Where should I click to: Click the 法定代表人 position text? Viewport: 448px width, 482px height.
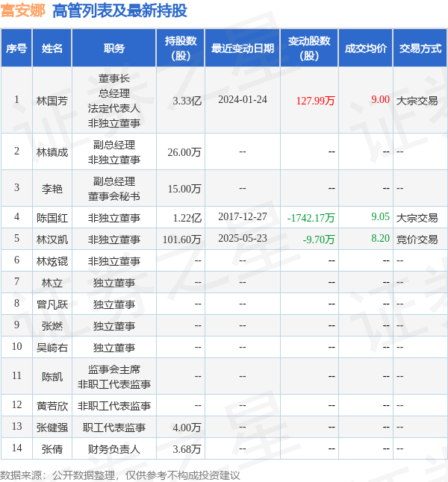(x=114, y=108)
